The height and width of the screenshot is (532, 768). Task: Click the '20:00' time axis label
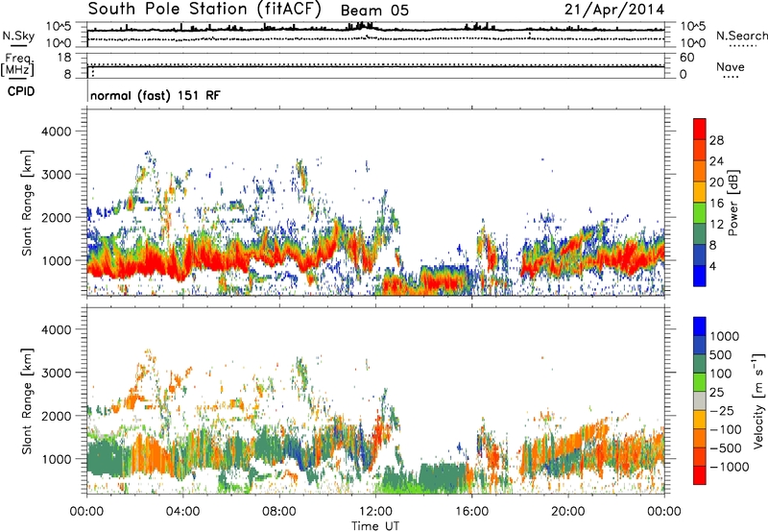point(567,512)
